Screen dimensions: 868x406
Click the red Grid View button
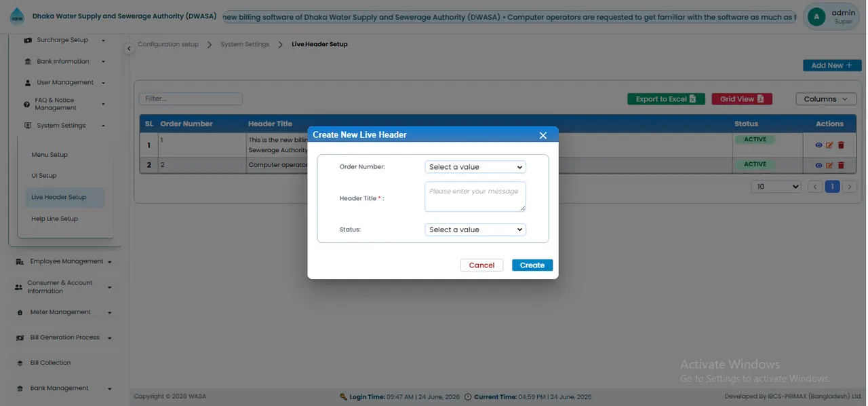coord(742,99)
